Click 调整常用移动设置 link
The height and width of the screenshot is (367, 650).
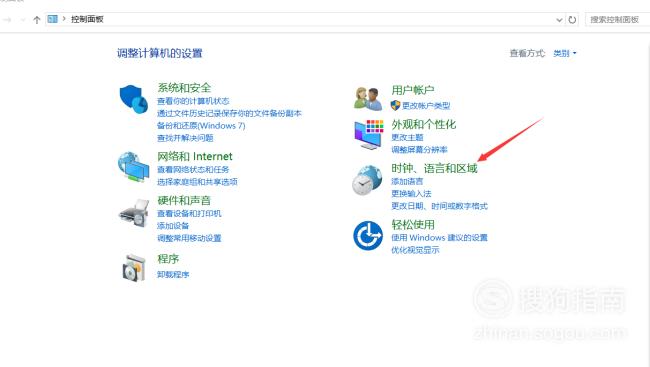189,238
